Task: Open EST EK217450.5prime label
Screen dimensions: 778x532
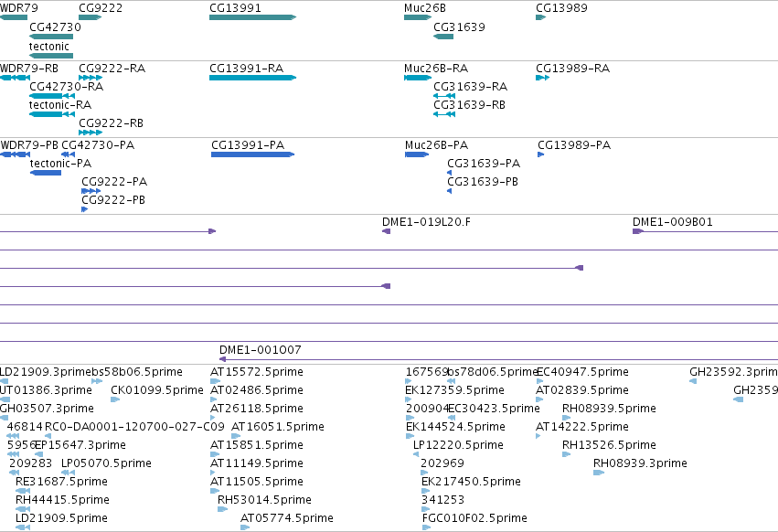Action: pyautogui.click(x=471, y=482)
